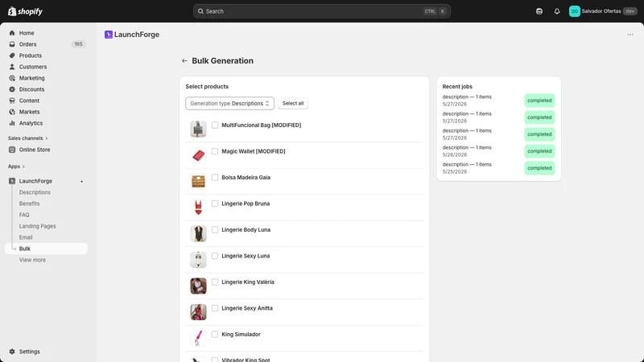Click the Lingerie Sexy Anitta product name

tap(247, 308)
